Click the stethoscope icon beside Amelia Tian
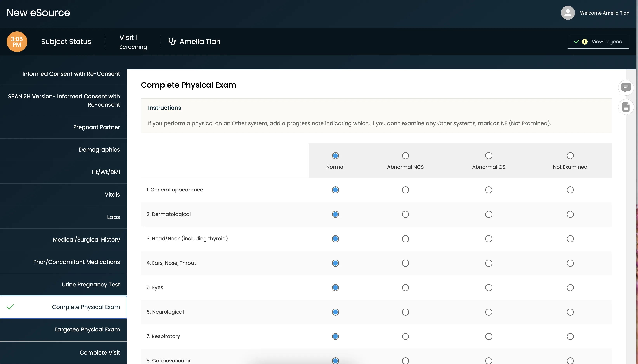Viewport: 638px width, 364px height. pos(172,41)
